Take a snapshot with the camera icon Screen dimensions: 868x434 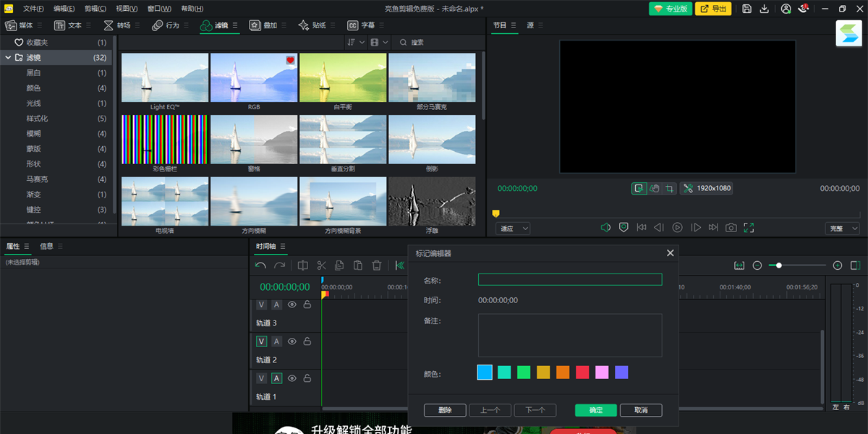[731, 228]
